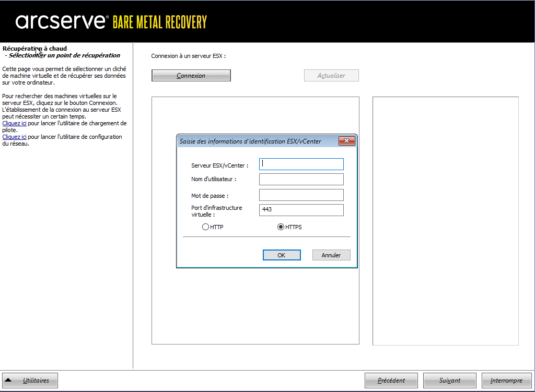Click the Mot de passe field
Screen dimensions: 535x392
tap(301, 195)
